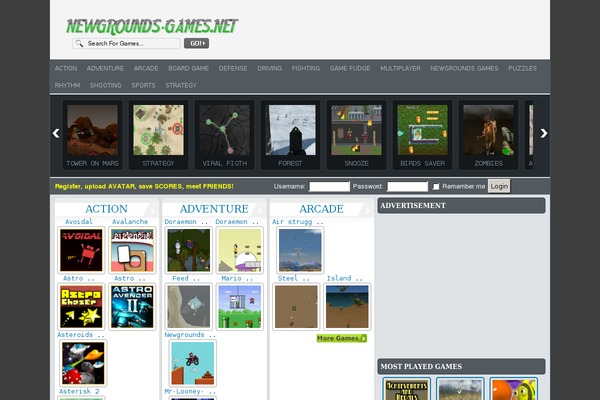This screenshot has height=400, width=600.
Task: Open the Arcade category menu
Action: pos(146,69)
